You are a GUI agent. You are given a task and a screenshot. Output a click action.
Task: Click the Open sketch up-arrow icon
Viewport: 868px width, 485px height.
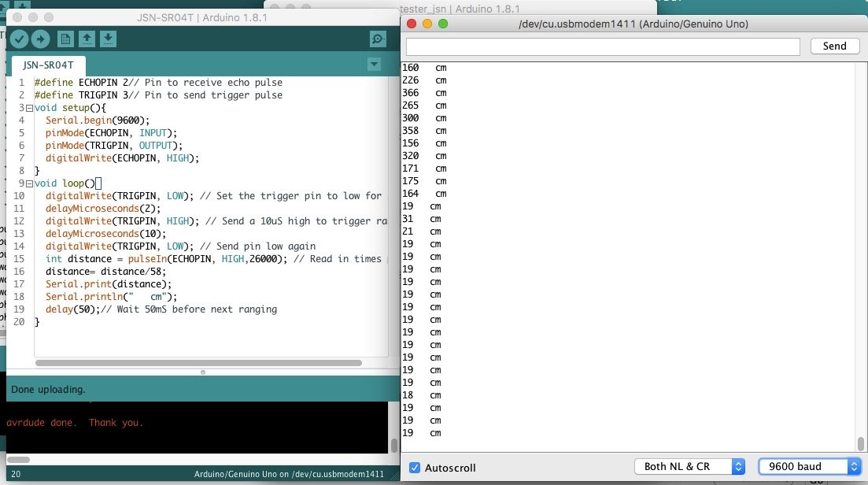coord(87,39)
